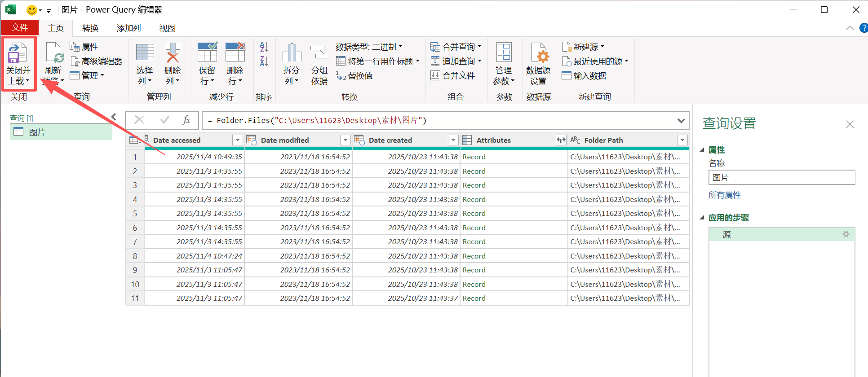The image size is (868, 377).
Task: Collapse the Queries pane arrow
Action: [114, 117]
